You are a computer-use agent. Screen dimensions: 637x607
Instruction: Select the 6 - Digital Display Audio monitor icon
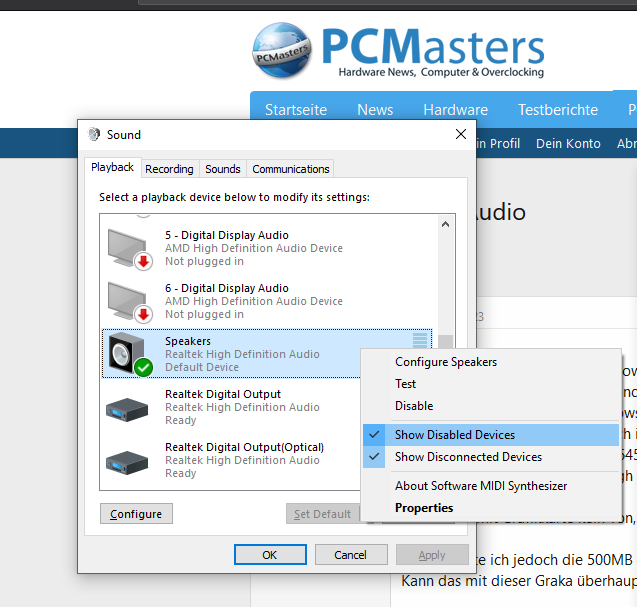(130, 302)
